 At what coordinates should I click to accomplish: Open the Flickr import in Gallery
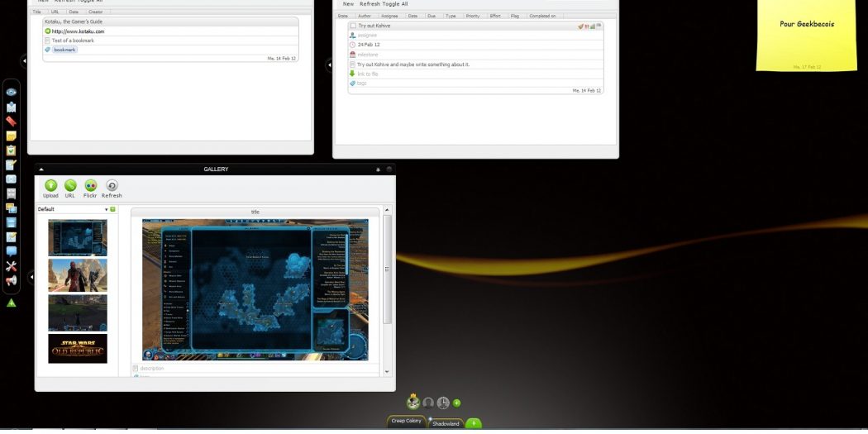90,186
